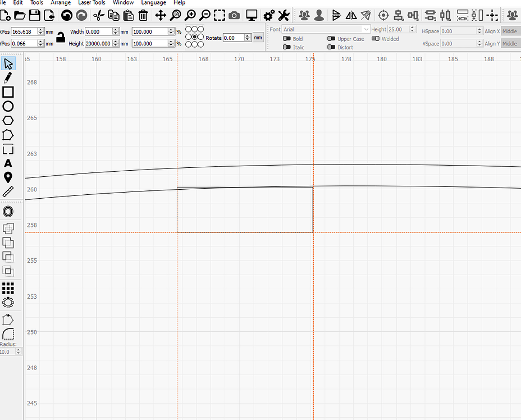Viewport: 521px width, 420px height.
Task: Select the center anchor radio button
Action: 194,36
